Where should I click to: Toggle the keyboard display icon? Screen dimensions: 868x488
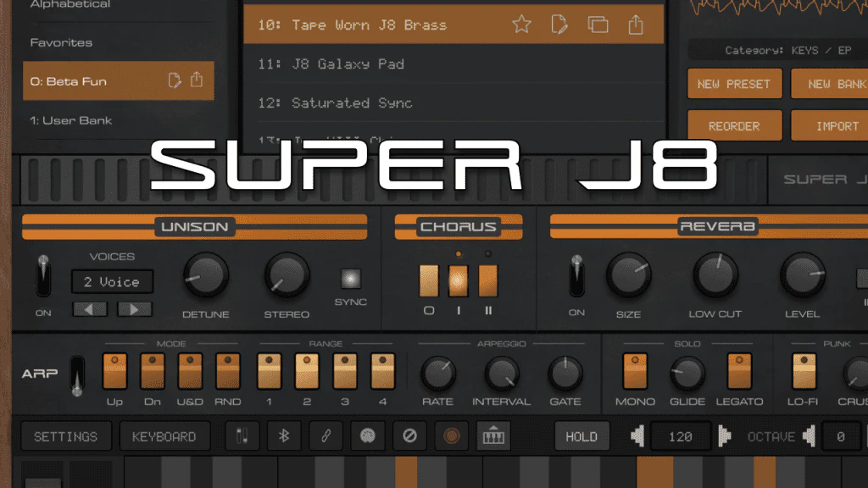[493, 436]
